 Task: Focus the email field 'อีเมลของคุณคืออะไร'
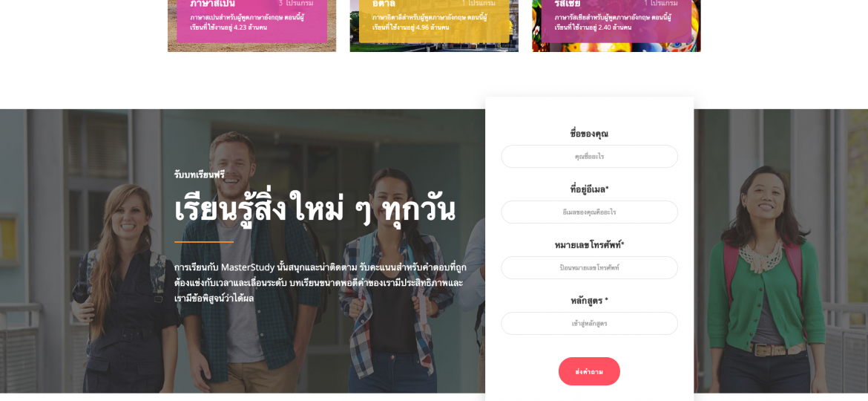click(x=589, y=212)
